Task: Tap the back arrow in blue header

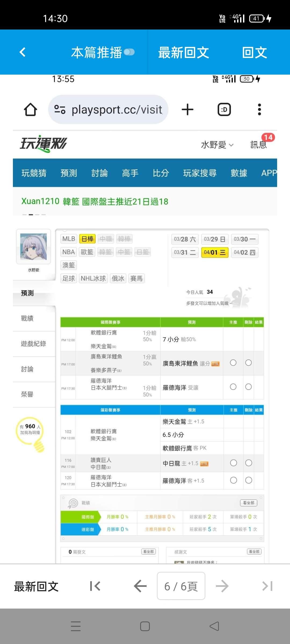Action: point(23,52)
